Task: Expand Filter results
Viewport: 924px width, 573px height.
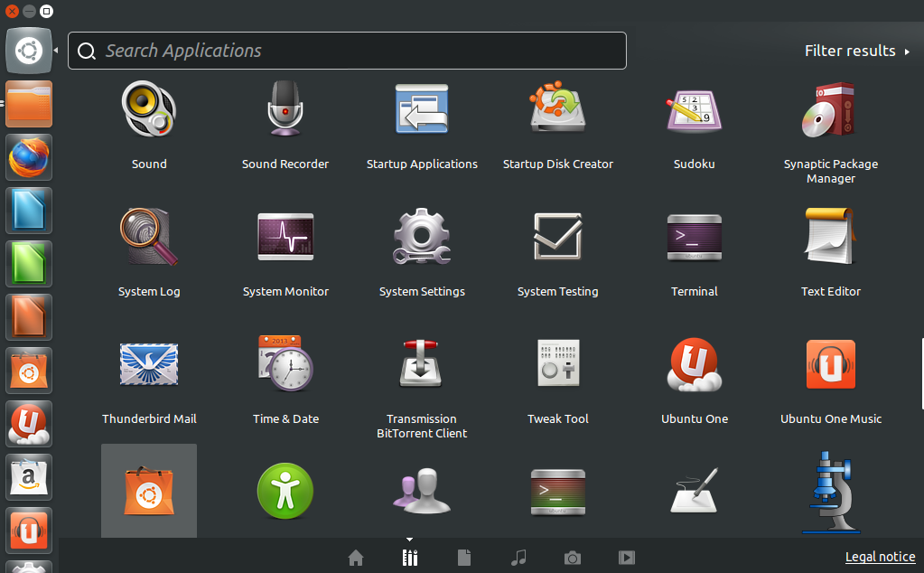Action: coord(857,52)
